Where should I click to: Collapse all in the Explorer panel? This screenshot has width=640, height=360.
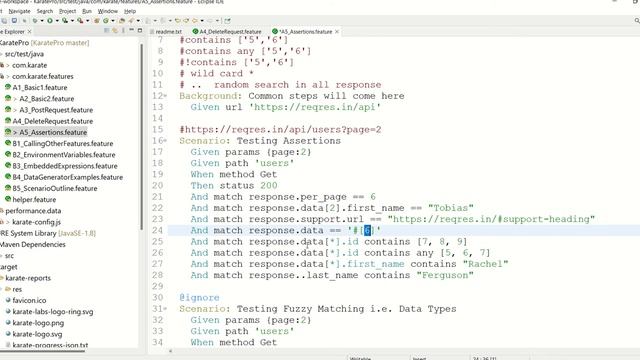(x=107, y=31)
